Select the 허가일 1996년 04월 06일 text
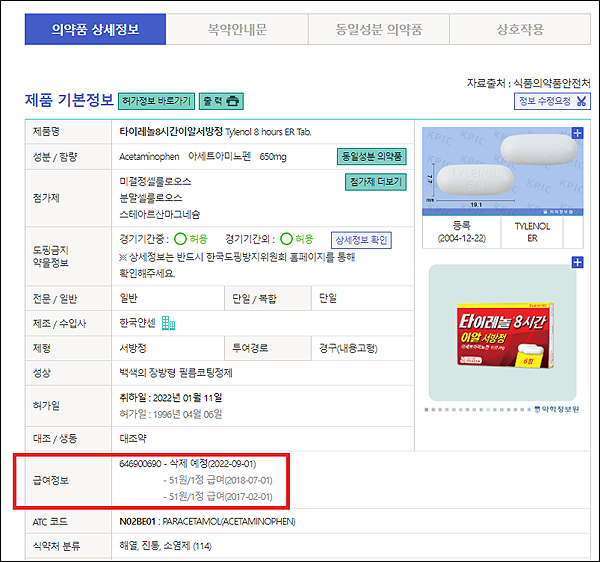600x562 pixels. (x=171, y=414)
